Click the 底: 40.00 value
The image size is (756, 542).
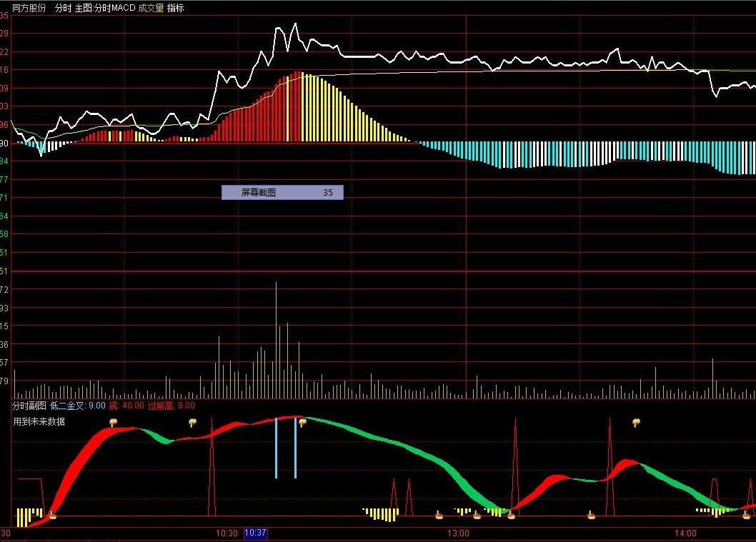pos(126,406)
